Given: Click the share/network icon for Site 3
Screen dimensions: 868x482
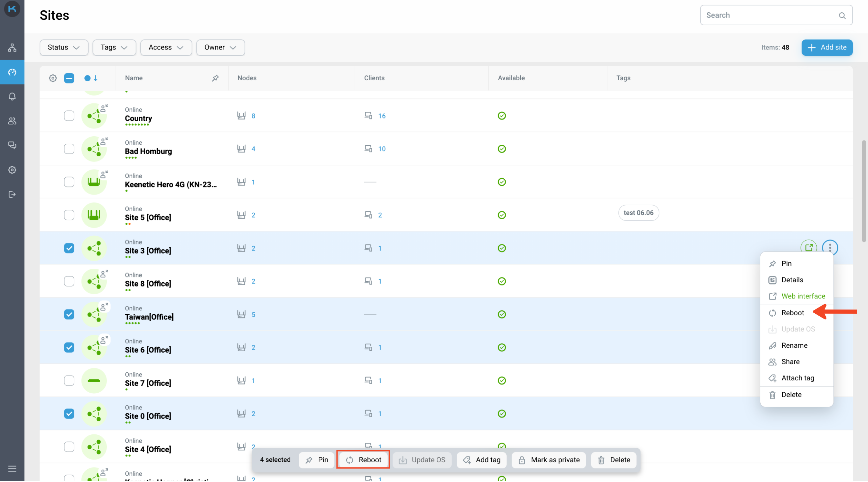Looking at the screenshot, I should coord(94,248).
